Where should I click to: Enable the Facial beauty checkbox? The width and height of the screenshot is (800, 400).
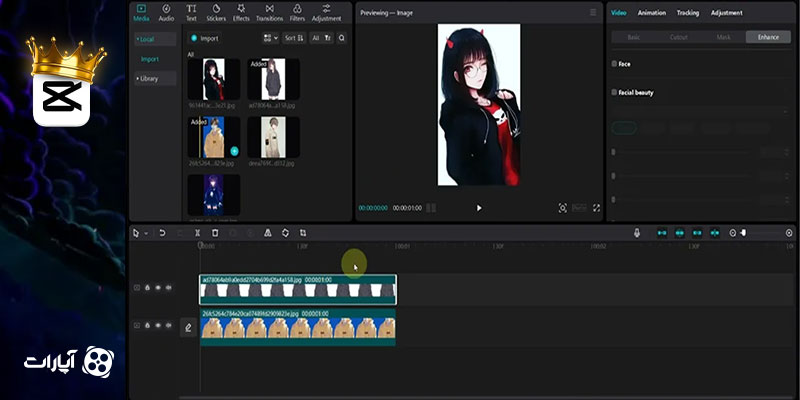point(614,92)
